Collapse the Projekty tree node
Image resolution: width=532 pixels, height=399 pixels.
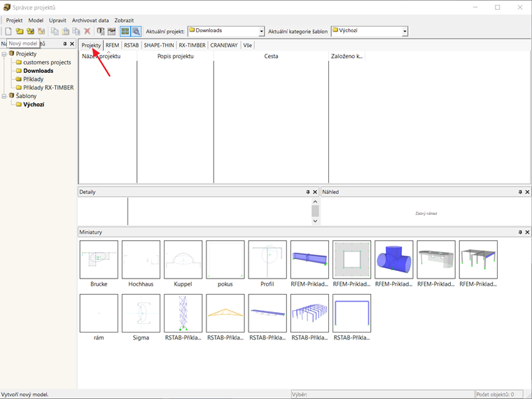(4, 54)
